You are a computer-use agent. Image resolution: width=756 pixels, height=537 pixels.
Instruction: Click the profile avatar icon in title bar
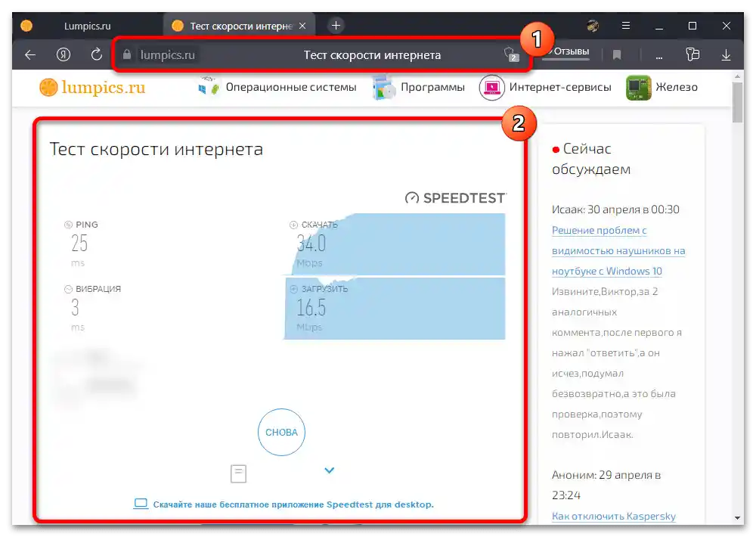pos(593,26)
